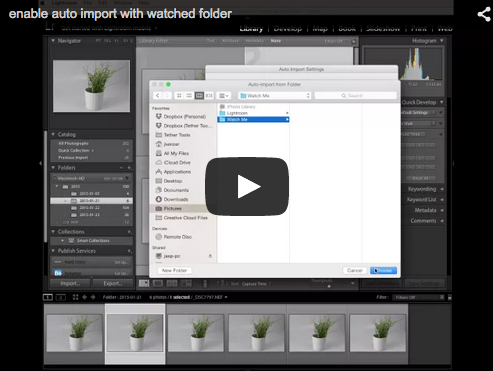Click the share icon at top right
Image resolution: width=493 pixels, height=371 pixels.
(484, 14)
